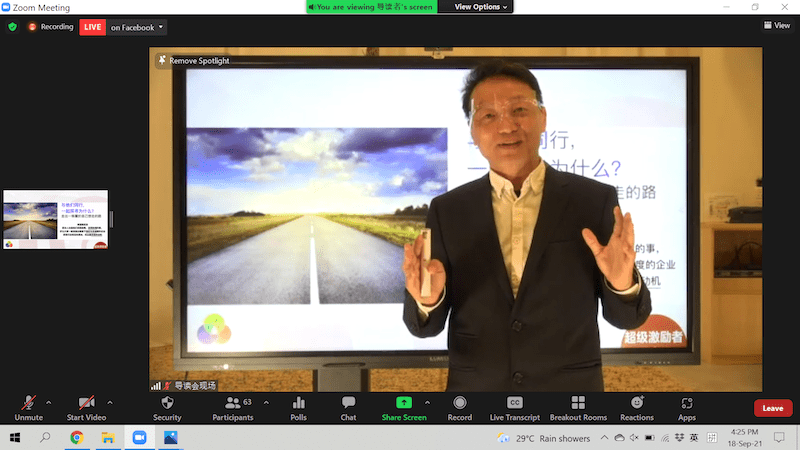800x450 pixels.
Task: Launch the Polls icon
Action: tap(298, 407)
